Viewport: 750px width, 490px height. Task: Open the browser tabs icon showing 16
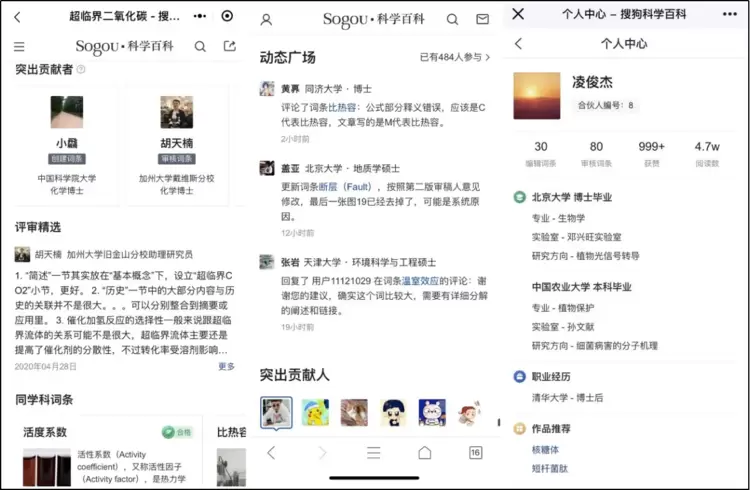point(476,453)
